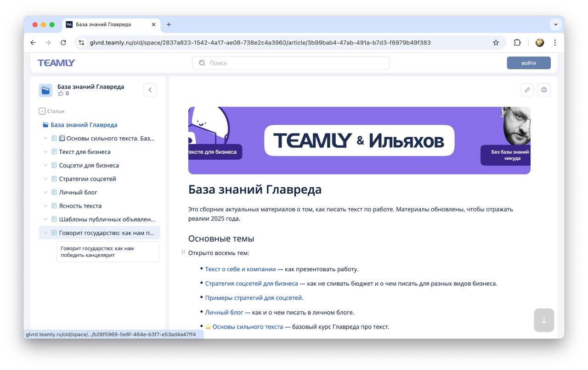Click the 'Поиск' search field

[x=291, y=63]
